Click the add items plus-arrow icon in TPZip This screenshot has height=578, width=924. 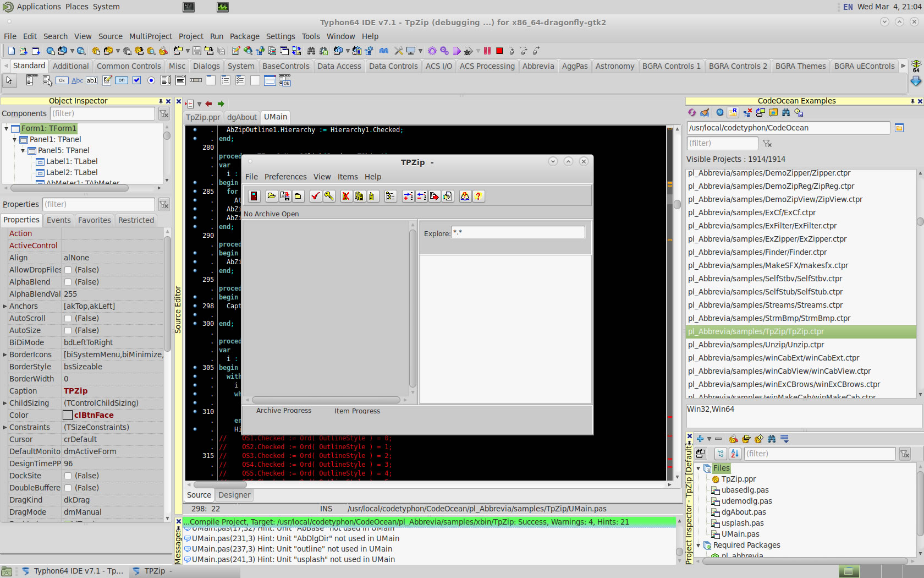408,196
